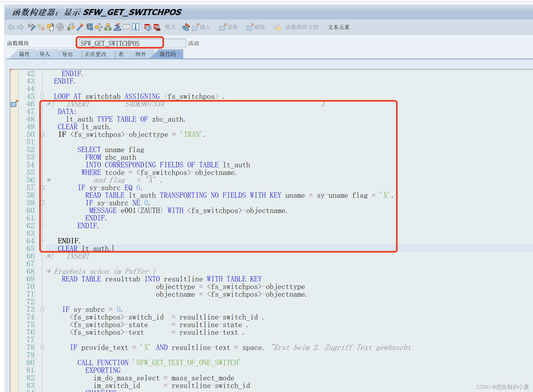Open Help On information icon

[x=135, y=27]
